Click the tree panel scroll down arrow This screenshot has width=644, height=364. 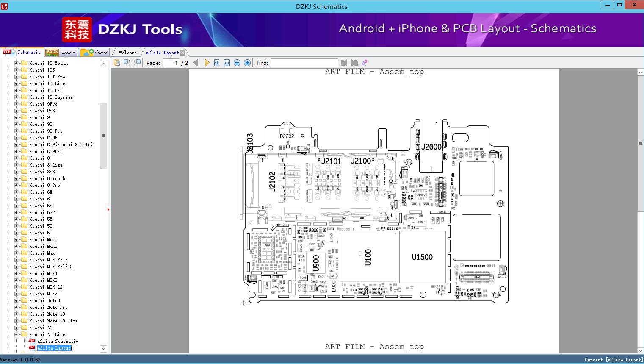click(103, 349)
